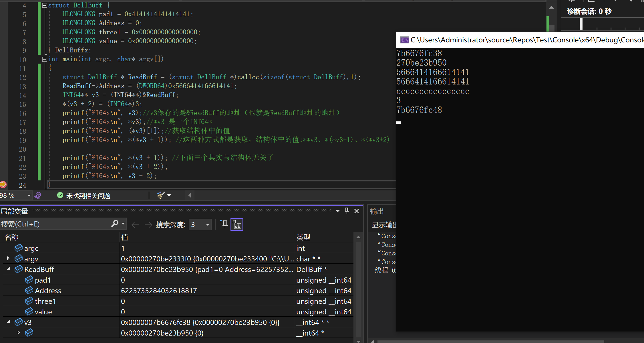Collapse the ReadBuff variable tree node
Image resolution: width=644 pixels, height=343 pixels.
click(x=8, y=269)
